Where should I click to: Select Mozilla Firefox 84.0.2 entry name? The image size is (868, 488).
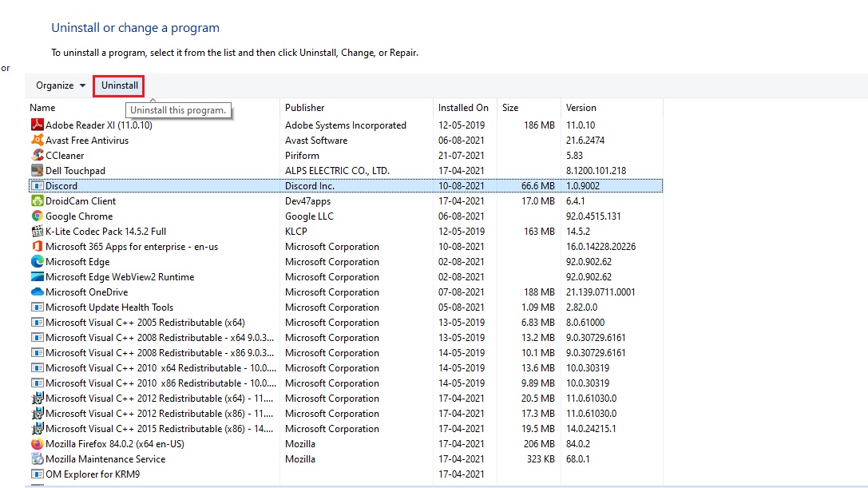[x=115, y=444]
